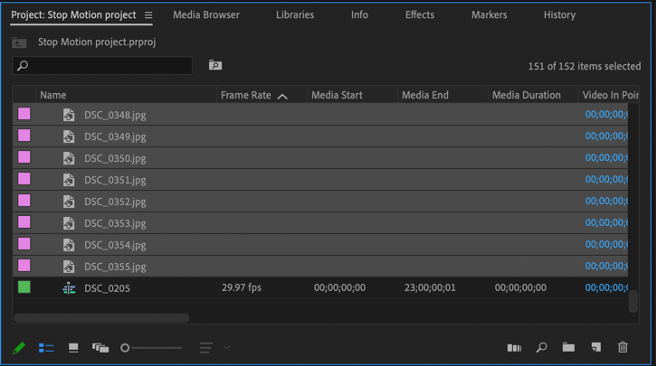Click the pink label of DSC_0350.jpg
The height and width of the screenshot is (366, 656).
pos(24,157)
